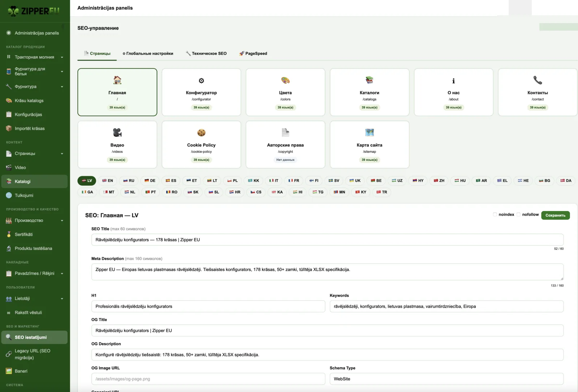
Task: Enable the nofollow checkbox
Action: pos(518,215)
